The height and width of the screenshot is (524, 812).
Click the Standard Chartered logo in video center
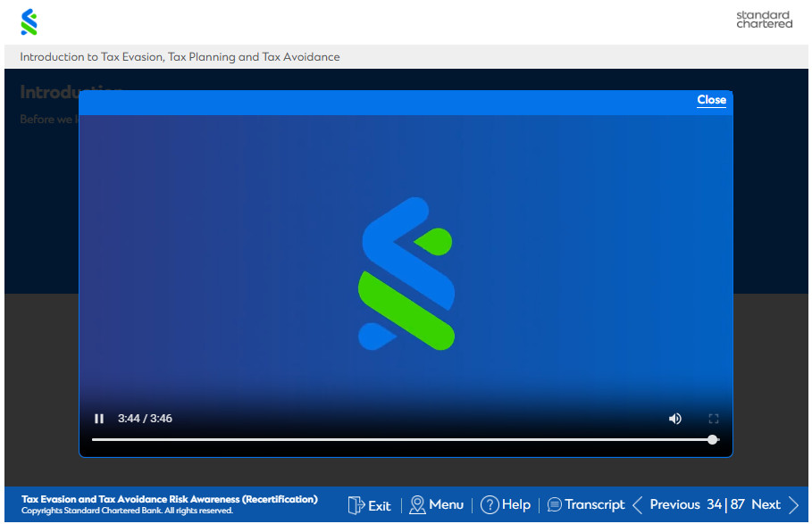point(406,274)
